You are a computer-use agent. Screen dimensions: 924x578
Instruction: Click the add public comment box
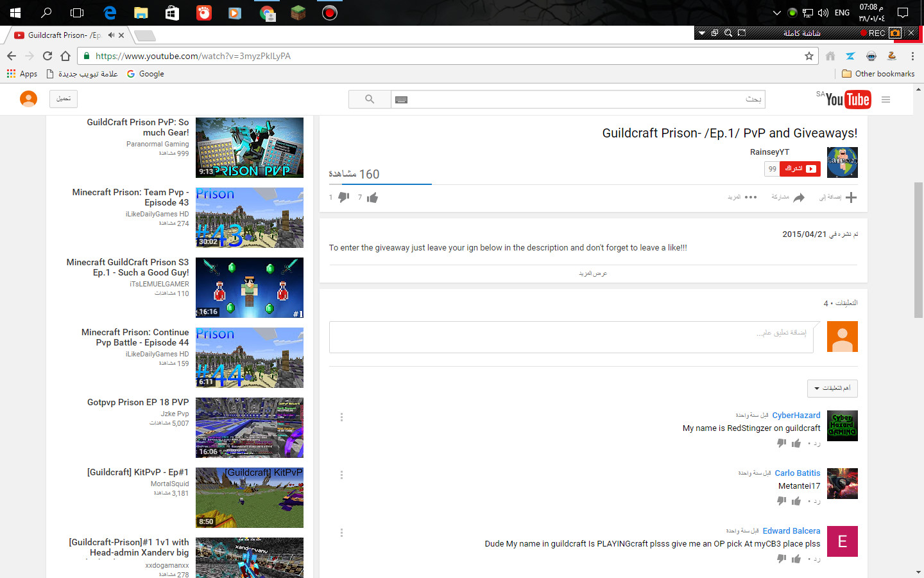tap(571, 337)
